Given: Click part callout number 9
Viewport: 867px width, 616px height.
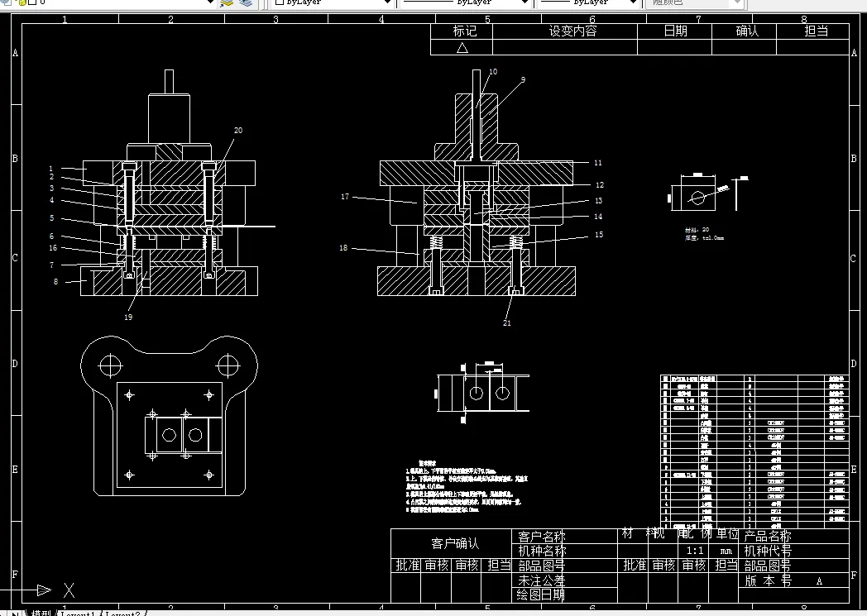Looking at the screenshot, I should click(523, 79).
